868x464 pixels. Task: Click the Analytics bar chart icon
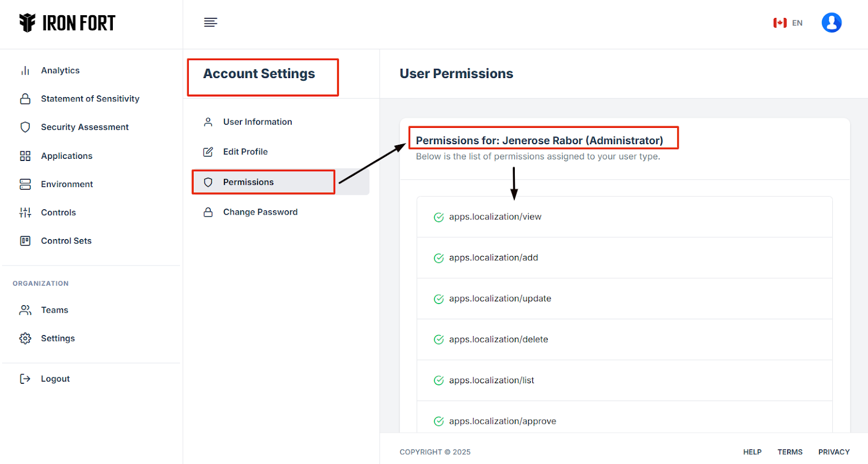(25, 70)
